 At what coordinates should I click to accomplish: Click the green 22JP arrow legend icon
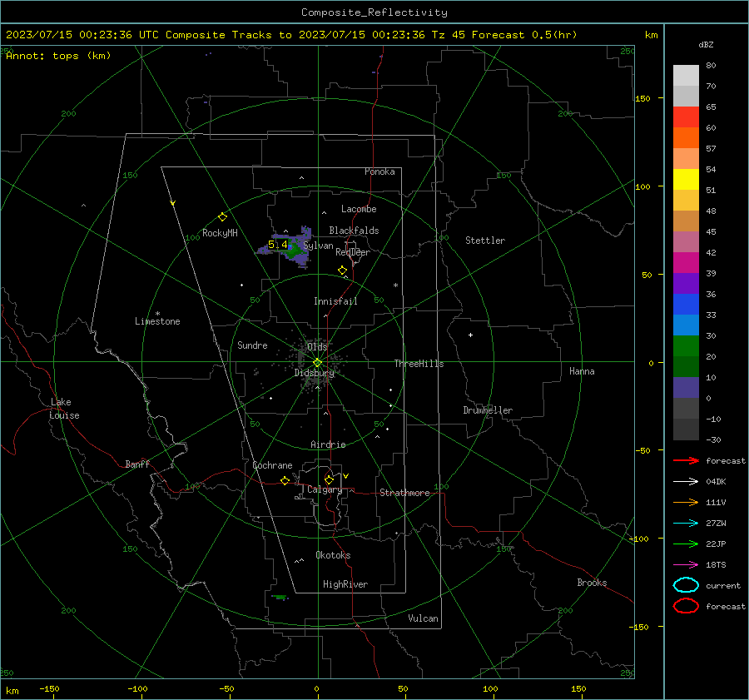pos(686,544)
